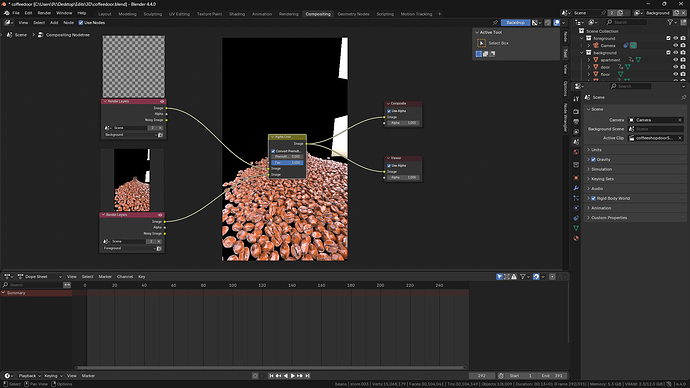Viewport: 690px width, 388px height.
Task: Open the outliner filter dropdown
Action: click(x=672, y=22)
